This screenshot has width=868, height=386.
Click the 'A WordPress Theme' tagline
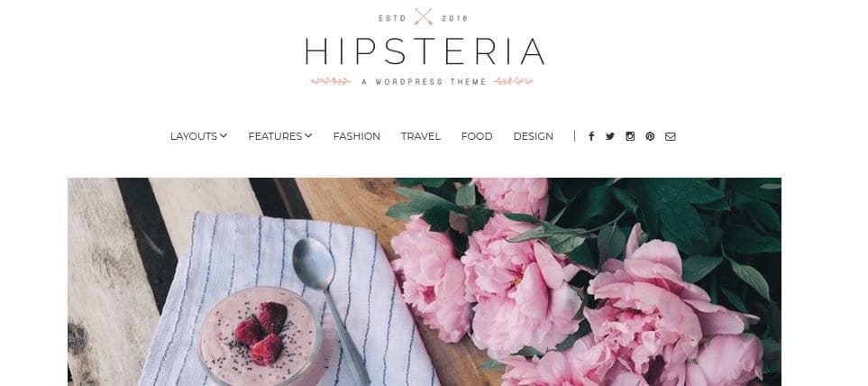click(x=424, y=81)
